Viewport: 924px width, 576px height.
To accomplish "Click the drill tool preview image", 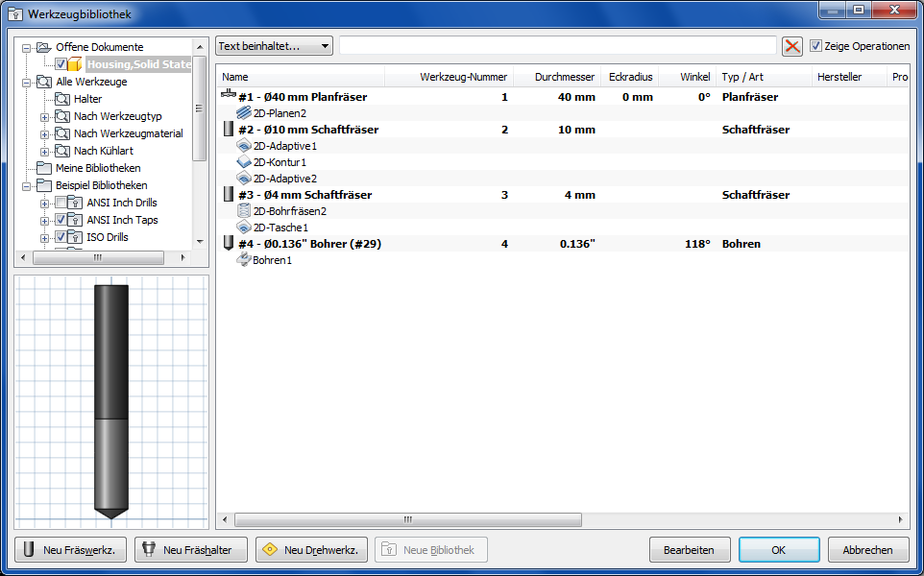I will click(x=111, y=401).
